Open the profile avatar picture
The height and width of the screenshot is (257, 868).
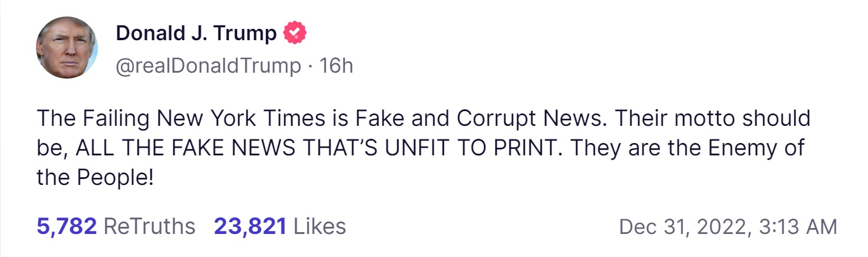(67, 48)
